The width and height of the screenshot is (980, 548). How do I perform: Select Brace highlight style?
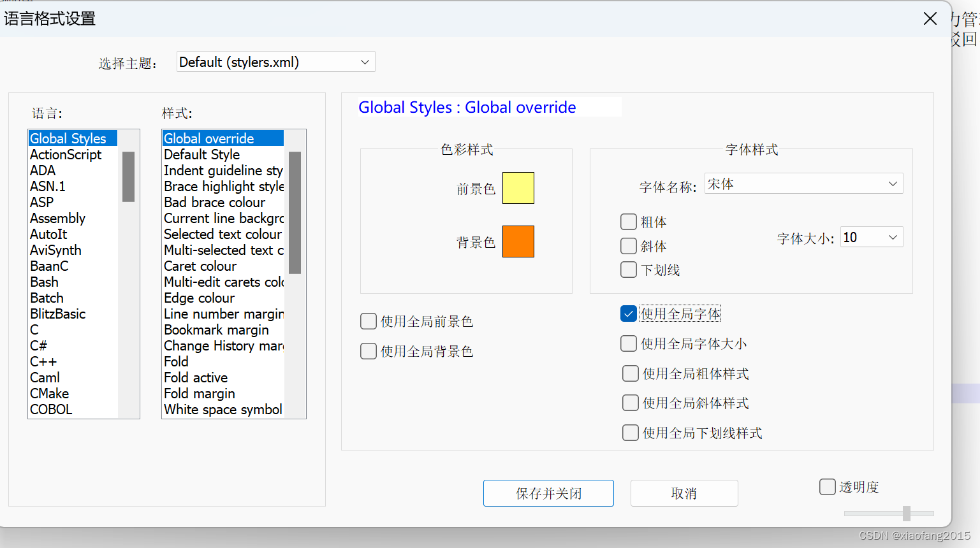223,186
